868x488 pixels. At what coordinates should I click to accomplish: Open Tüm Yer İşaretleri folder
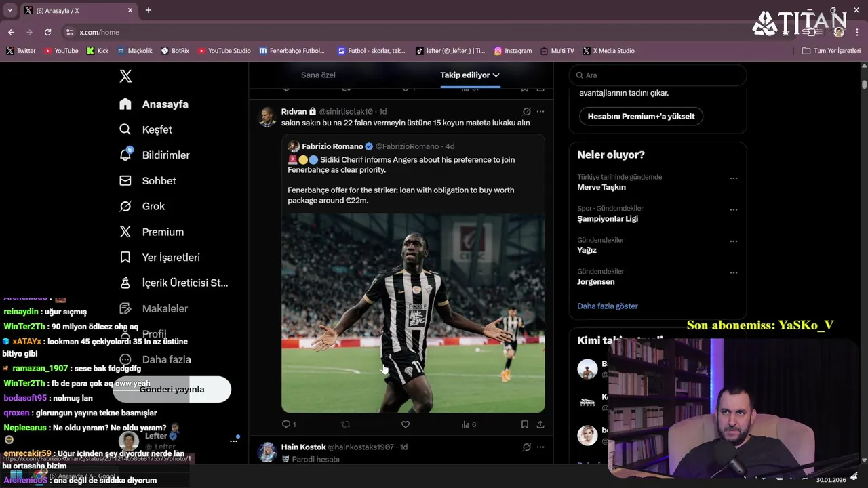coord(831,51)
